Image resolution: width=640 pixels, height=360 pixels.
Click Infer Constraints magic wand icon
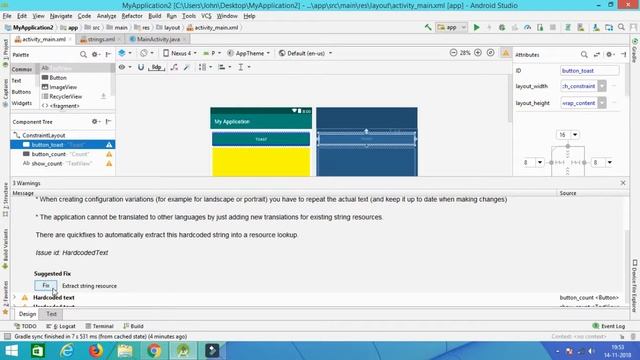tap(187, 67)
